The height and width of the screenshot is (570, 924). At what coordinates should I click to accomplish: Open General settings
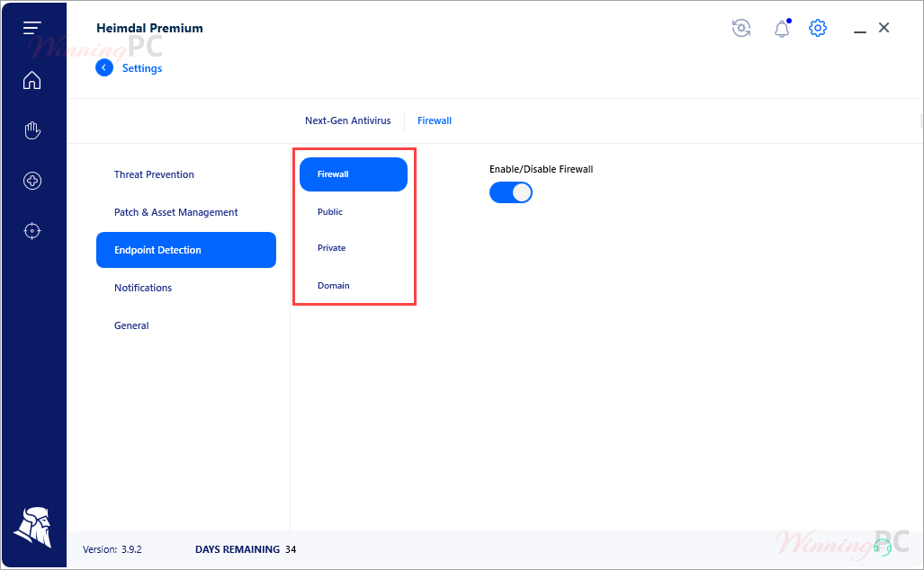pyautogui.click(x=131, y=325)
